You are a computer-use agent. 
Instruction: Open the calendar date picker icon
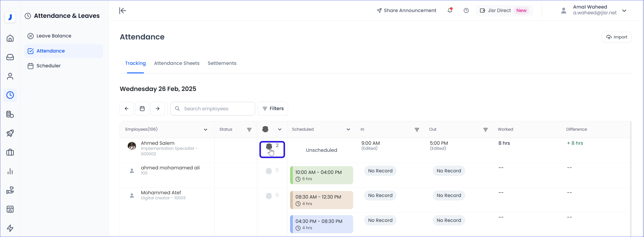[x=142, y=109]
